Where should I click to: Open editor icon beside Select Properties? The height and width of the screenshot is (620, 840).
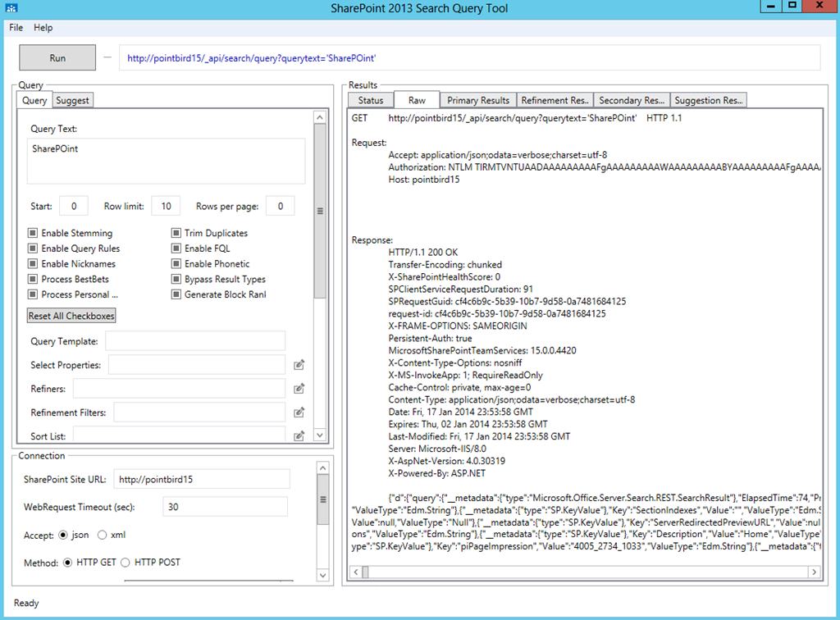[x=299, y=365]
